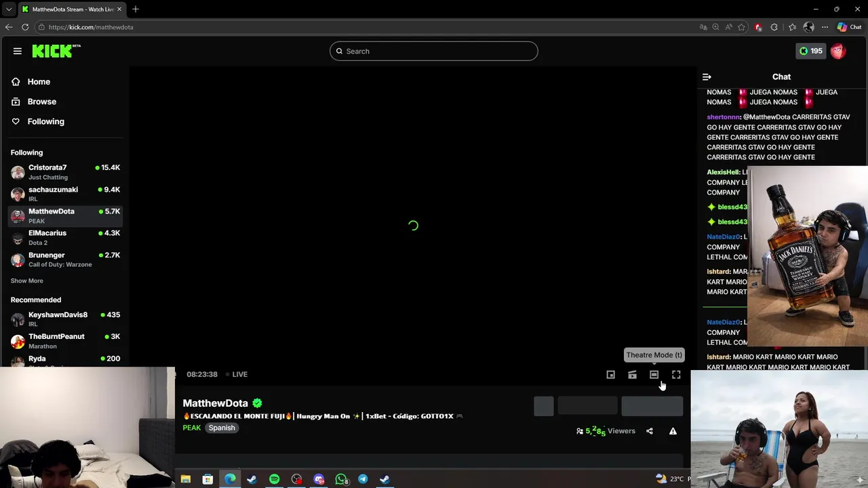Click the LIVE indicator on player
The image size is (868, 488).
tap(237, 374)
